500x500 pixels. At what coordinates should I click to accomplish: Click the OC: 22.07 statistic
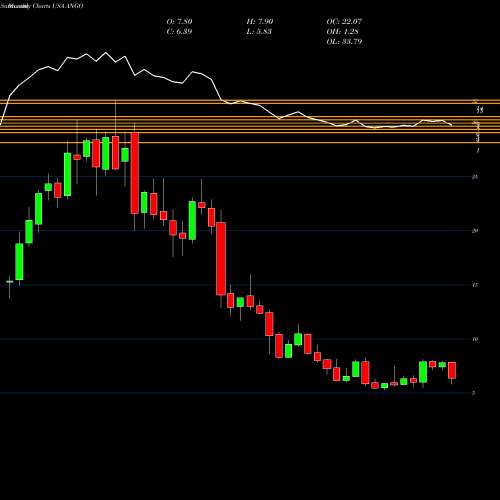click(x=344, y=22)
